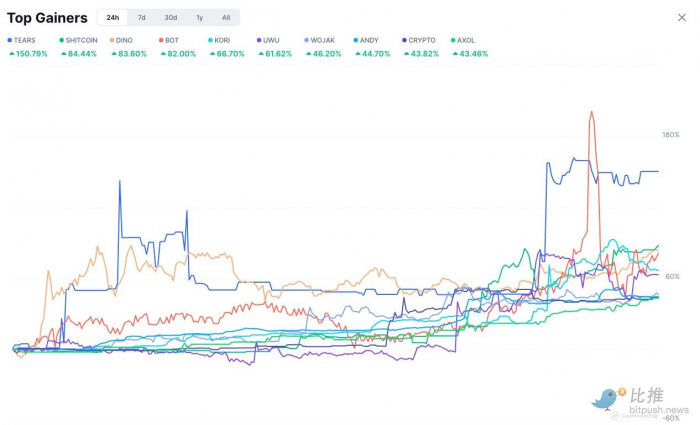Switch to the 7d timeframe
Image resolution: width=700 pixels, height=425 pixels.
(141, 17)
